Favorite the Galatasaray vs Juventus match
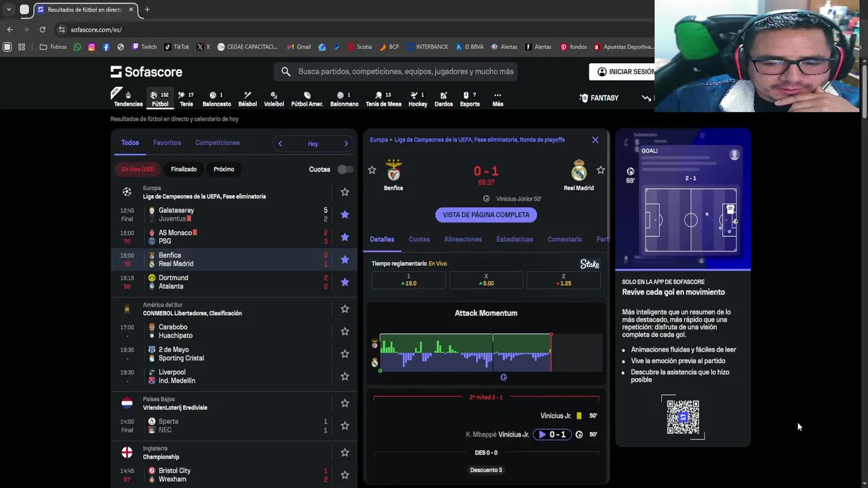 pos(344,215)
